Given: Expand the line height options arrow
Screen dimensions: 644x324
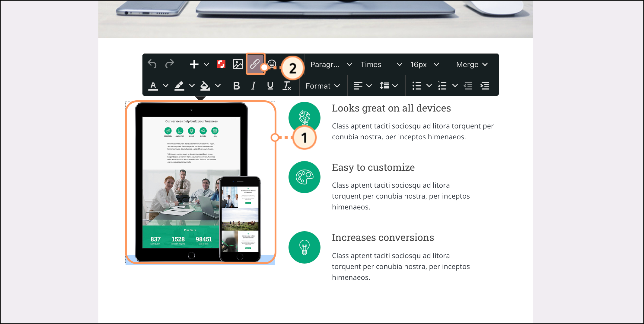Looking at the screenshot, I should click(395, 86).
